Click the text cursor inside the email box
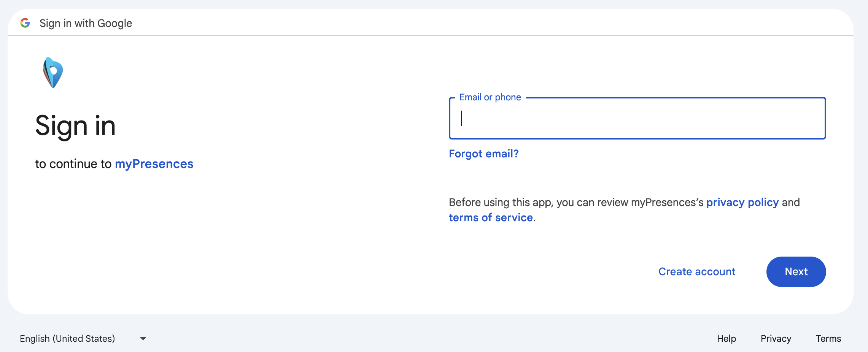Image resolution: width=868 pixels, height=352 pixels. [x=461, y=118]
